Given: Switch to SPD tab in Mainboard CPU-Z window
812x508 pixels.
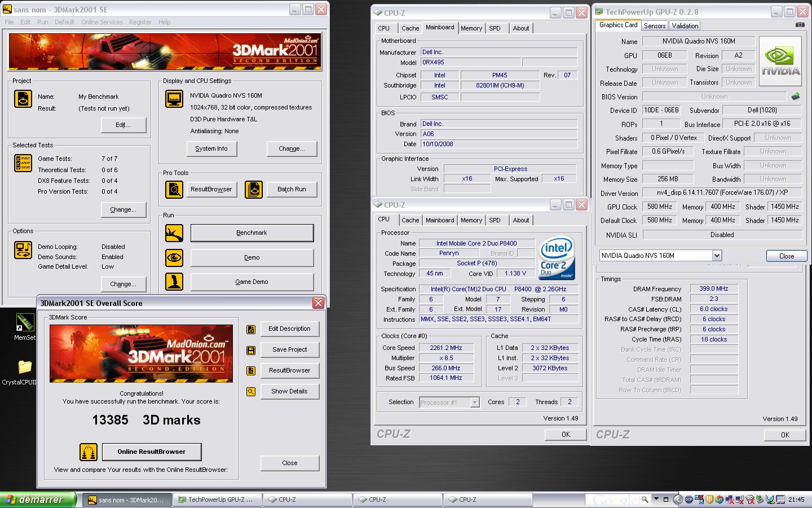Looking at the screenshot, I should click(x=495, y=28).
